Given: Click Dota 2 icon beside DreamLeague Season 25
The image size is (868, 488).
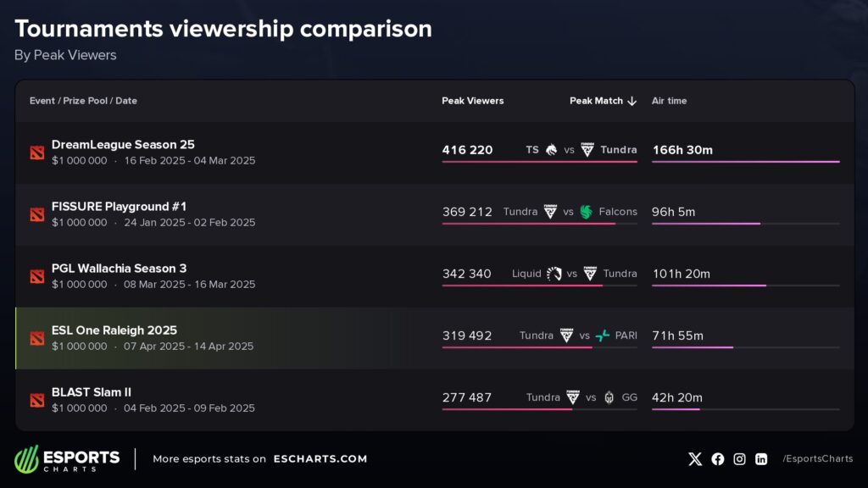Looking at the screenshot, I should pyautogui.click(x=37, y=152).
